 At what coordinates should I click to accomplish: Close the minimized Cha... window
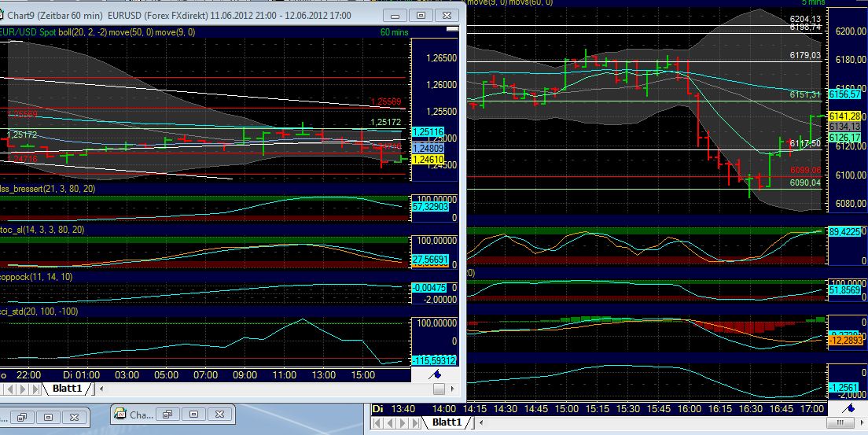(221, 414)
